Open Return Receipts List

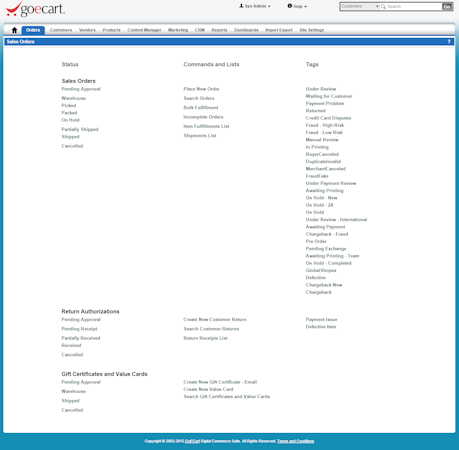[x=206, y=338]
